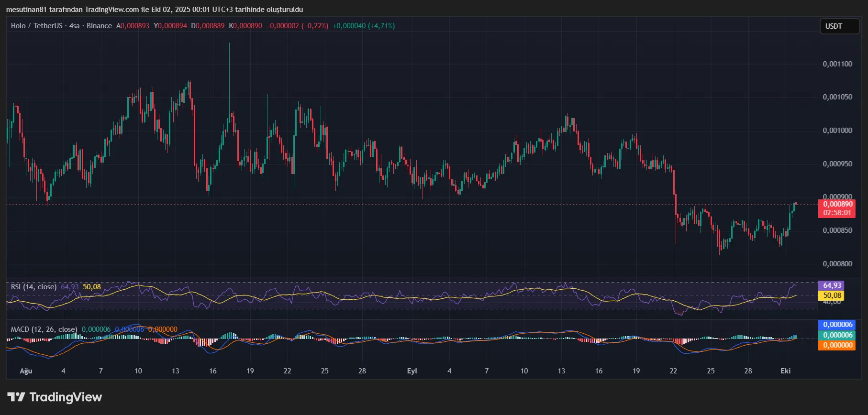Click the yellow RSI average tag 50,08
Image resolution: width=868 pixels, height=415 pixels.
pyautogui.click(x=832, y=295)
